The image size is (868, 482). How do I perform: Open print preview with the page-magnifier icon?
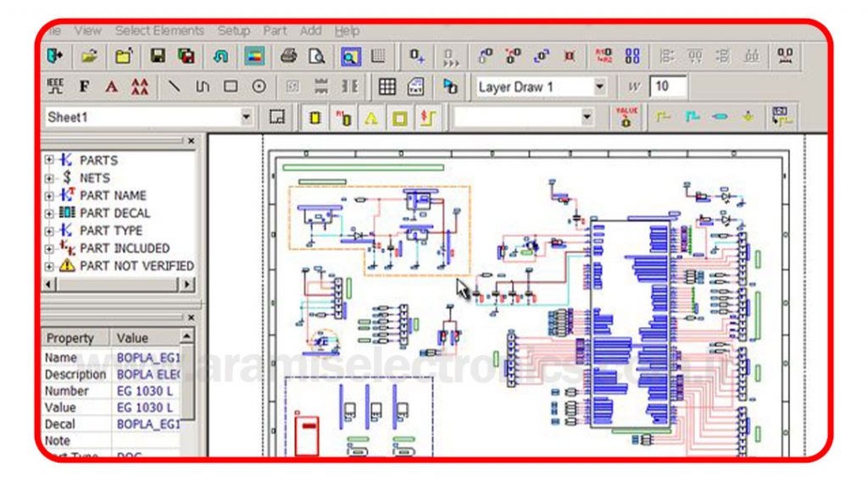317,56
